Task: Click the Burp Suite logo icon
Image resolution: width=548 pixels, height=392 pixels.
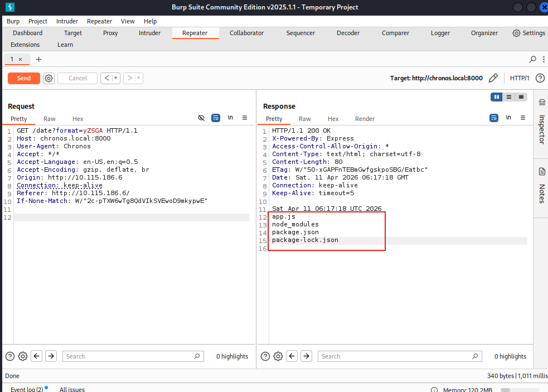Action: pos(10,7)
